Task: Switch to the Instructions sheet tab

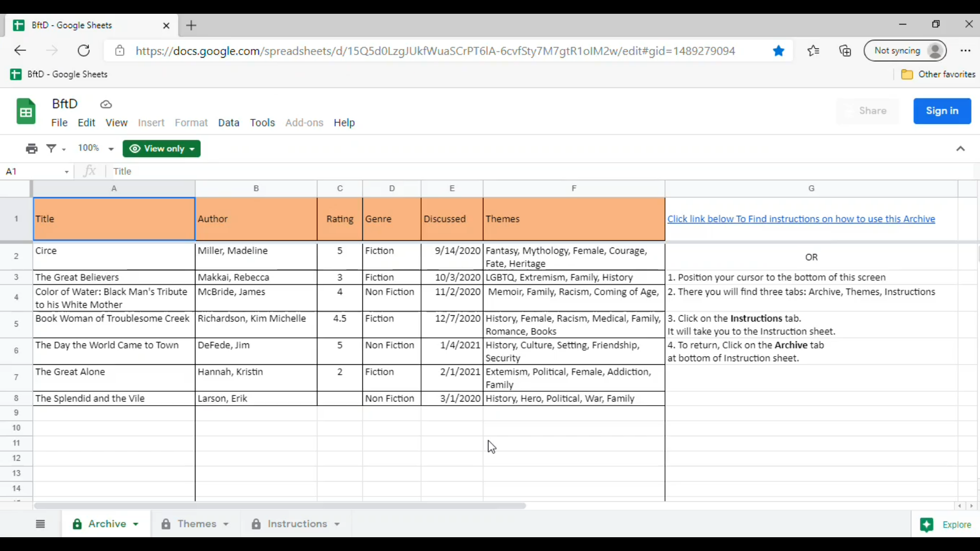Action: [x=297, y=524]
